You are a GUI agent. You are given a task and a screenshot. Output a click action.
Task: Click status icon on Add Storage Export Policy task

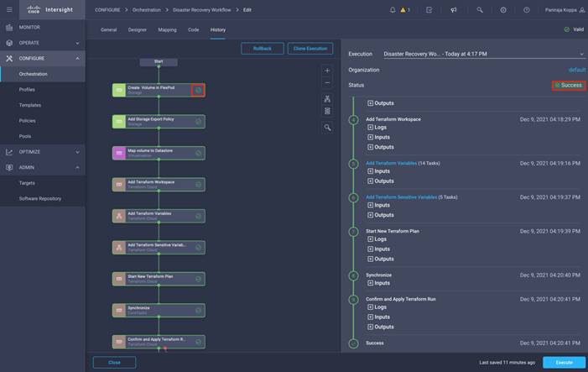pos(198,122)
